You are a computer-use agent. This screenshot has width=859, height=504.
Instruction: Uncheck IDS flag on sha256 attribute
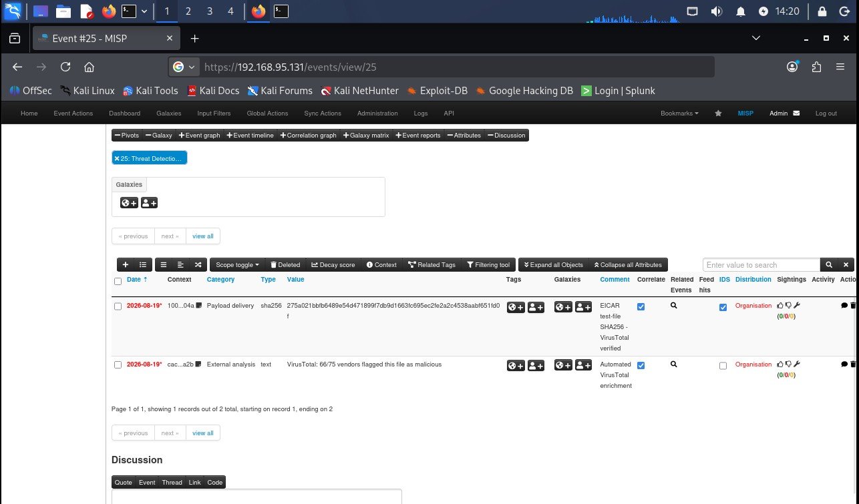(x=723, y=308)
